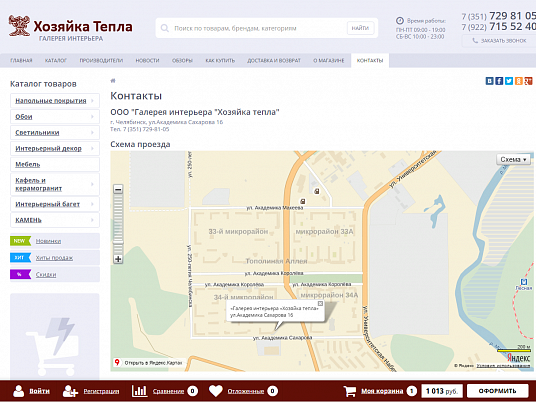536x402 pixels.
Task: Click the Оформить checkout button
Action: click(x=497, y=391)
